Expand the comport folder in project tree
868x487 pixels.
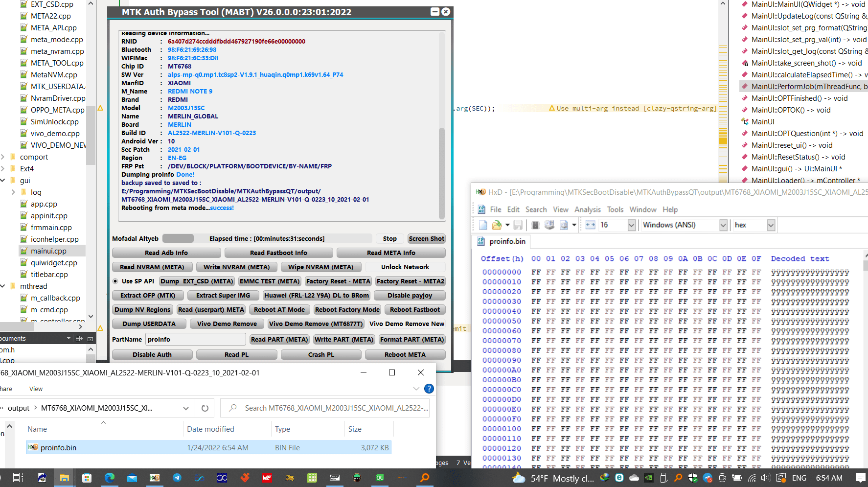[3, 157]
